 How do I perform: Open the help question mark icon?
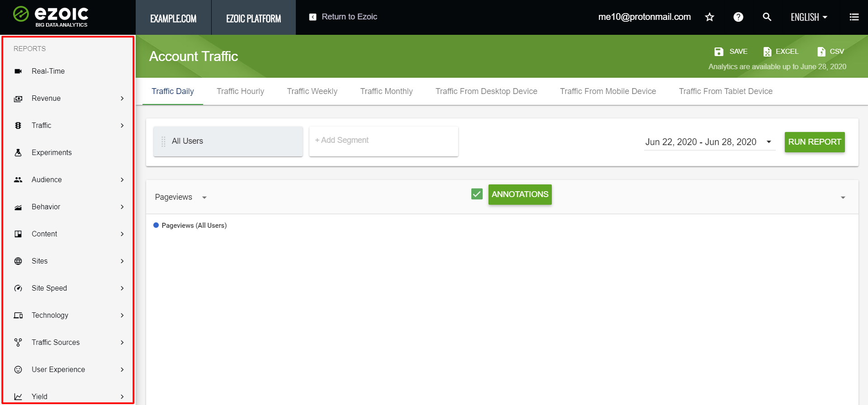(738, 17)
